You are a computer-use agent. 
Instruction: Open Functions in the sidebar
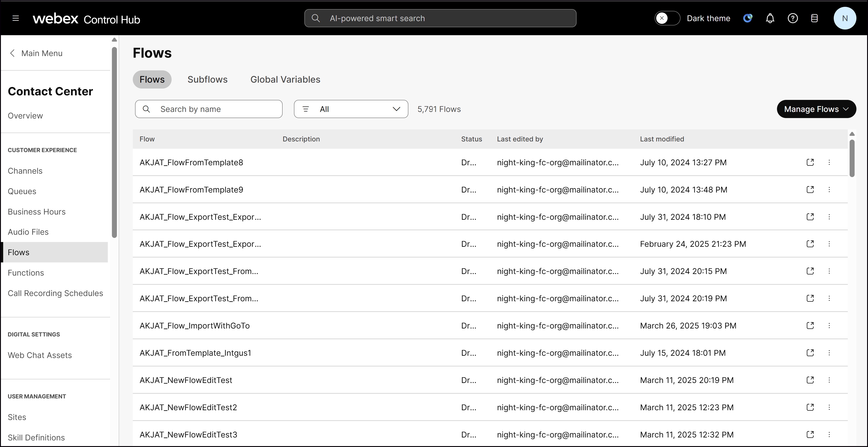pyautogui.click(x=26, y=273)
